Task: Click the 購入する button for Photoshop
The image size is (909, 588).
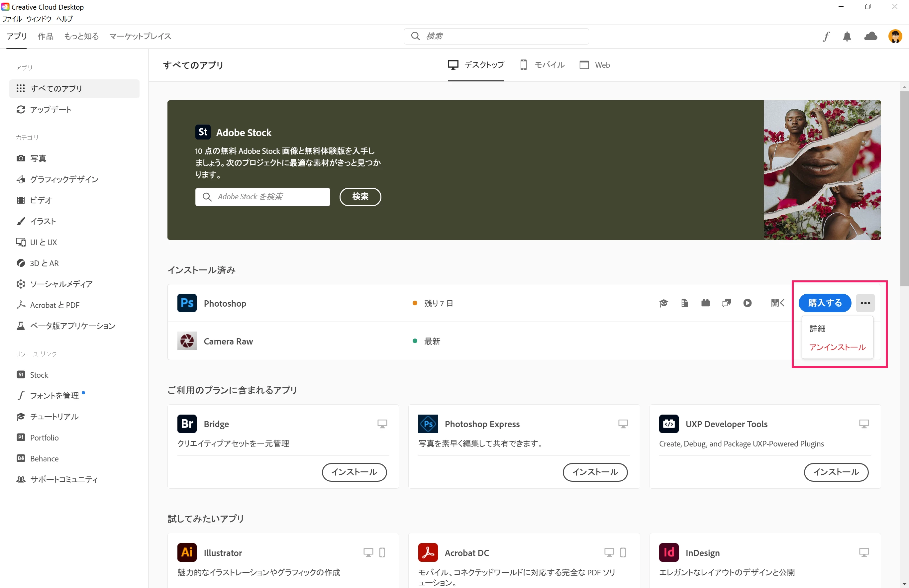Action: [825, 303]
